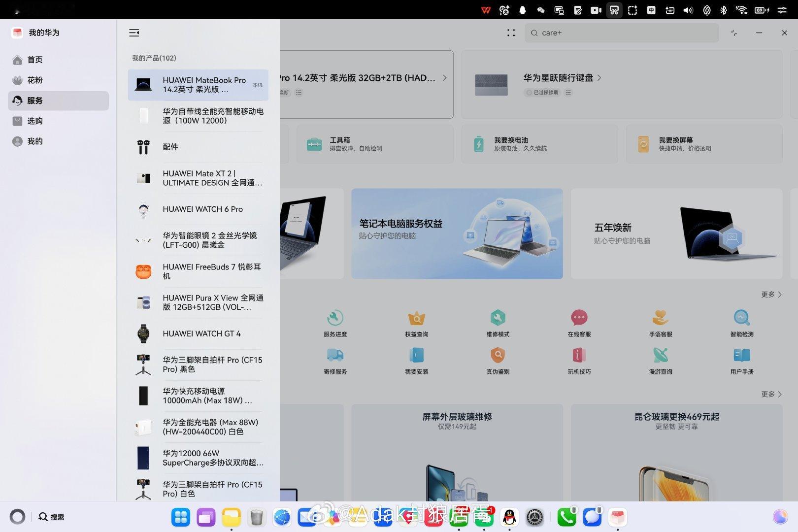
Task: Expand 更多 above the service icon grid
Action: coord(771,295)
